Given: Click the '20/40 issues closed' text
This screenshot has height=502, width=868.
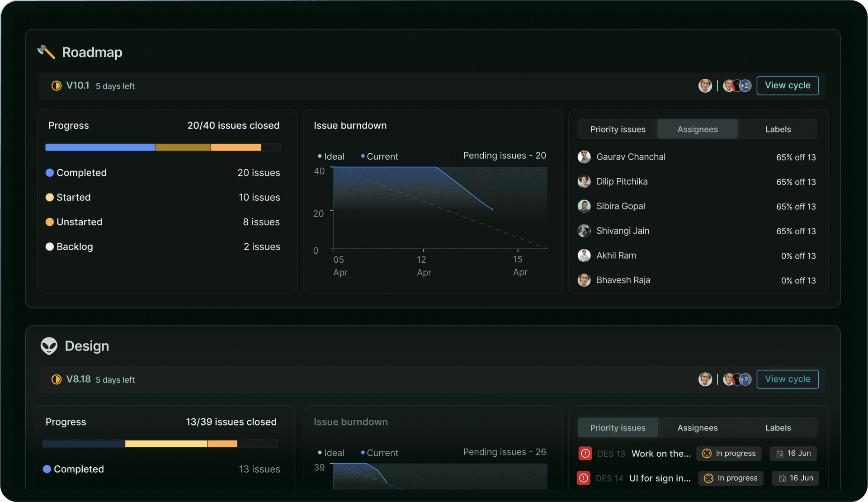Looking at the screenshot, I should [x=233, y=126].
